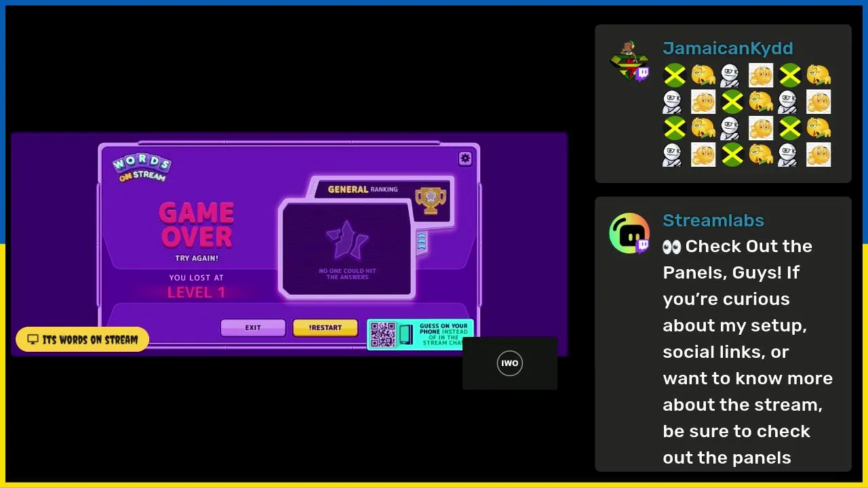Click 'NO ONE COULD HIT THE ANSWERS' text

click(347, 274)
